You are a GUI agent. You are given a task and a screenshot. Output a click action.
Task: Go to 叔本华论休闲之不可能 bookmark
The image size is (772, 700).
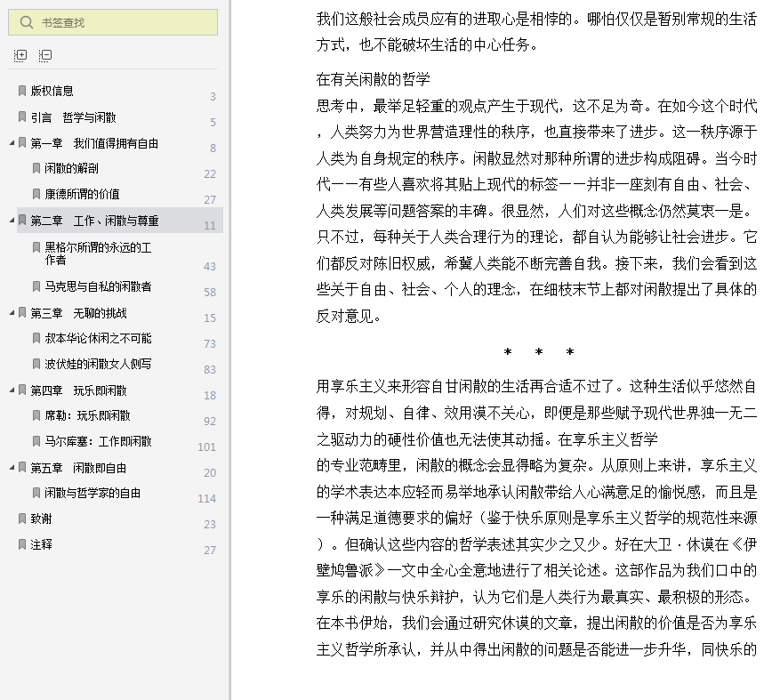coord(98,338)
